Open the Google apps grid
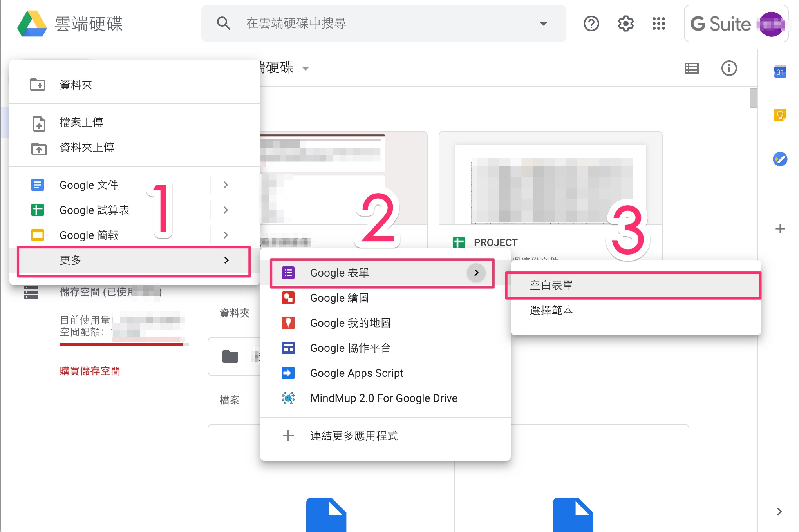Viewport: 799px width, 532px height. 659,24
